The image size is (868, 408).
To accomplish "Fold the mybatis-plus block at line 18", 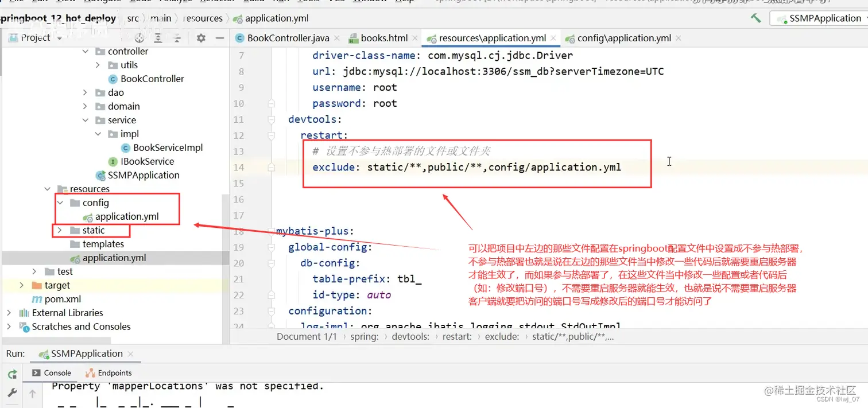I will coord(272,231).
